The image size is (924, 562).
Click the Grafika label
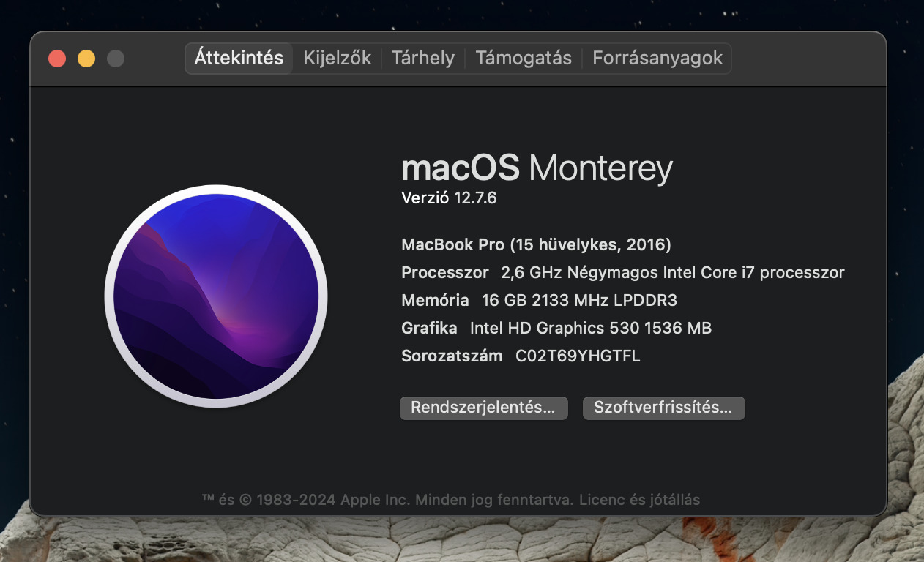click(x=429, y=329)
